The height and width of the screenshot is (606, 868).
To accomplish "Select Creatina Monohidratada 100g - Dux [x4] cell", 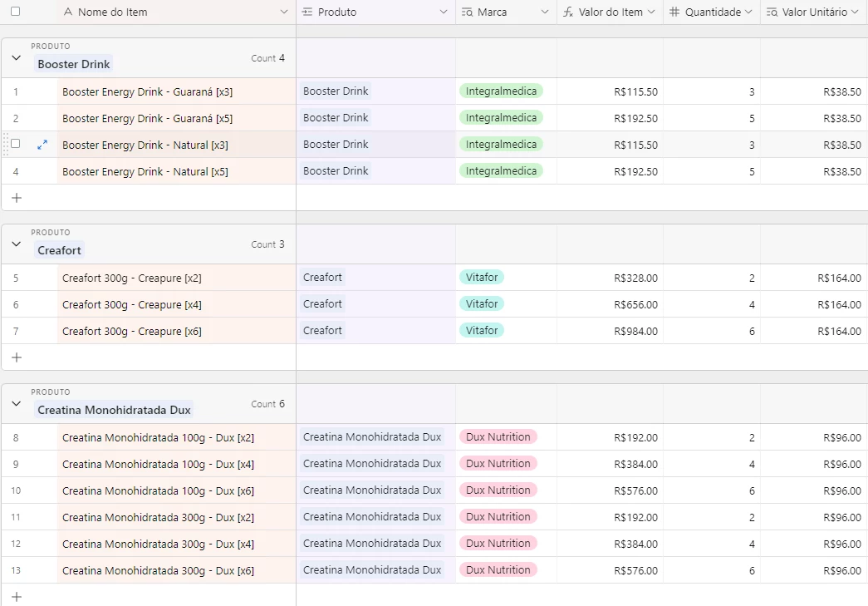I will [x=177, y=464].
